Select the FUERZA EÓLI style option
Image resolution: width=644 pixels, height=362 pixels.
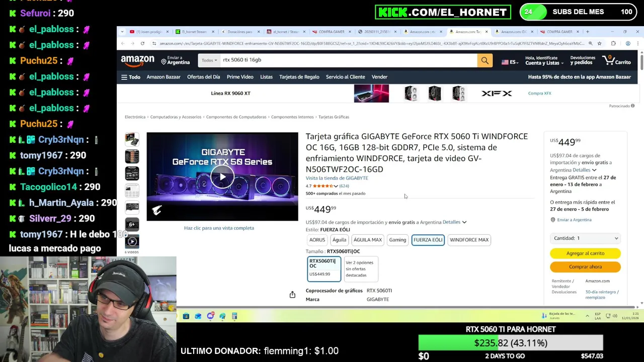[428, 240]
